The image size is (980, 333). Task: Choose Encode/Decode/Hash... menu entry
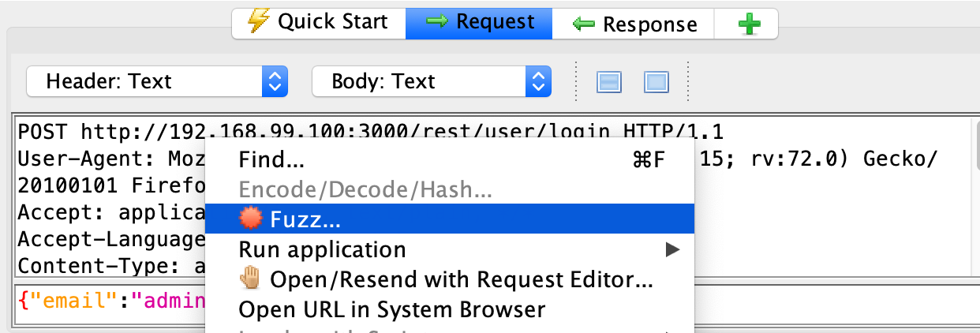point(450,189)
